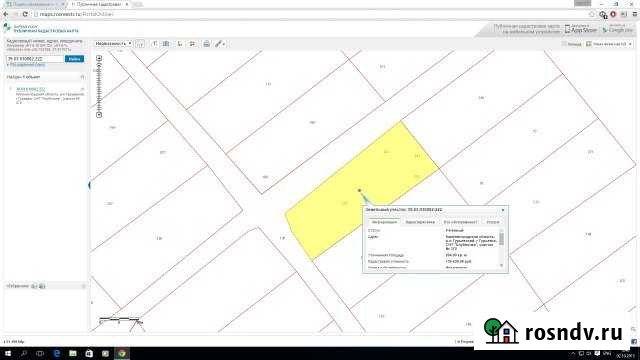Expand the Избранное favorites panel
This screenshot has width=640, height=360.
click(84, 286)
